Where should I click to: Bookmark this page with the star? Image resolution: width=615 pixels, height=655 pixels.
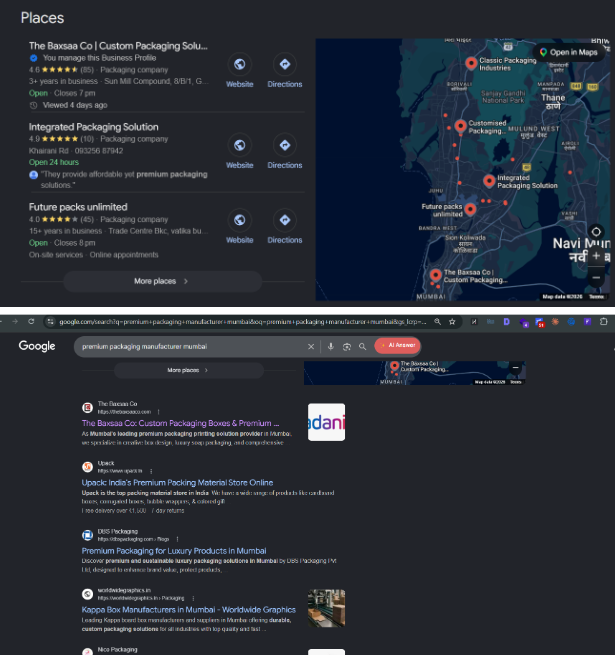click(x=452, y=322)
